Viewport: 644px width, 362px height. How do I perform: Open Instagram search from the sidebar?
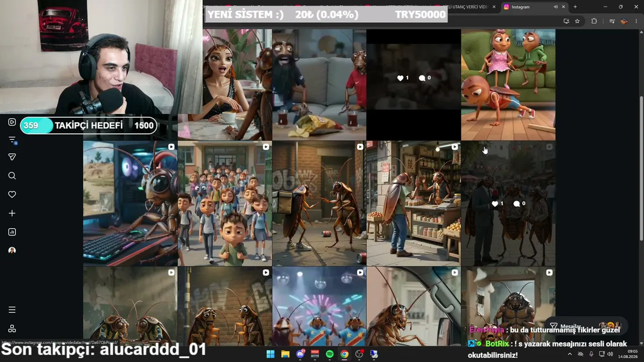[12, 175]
